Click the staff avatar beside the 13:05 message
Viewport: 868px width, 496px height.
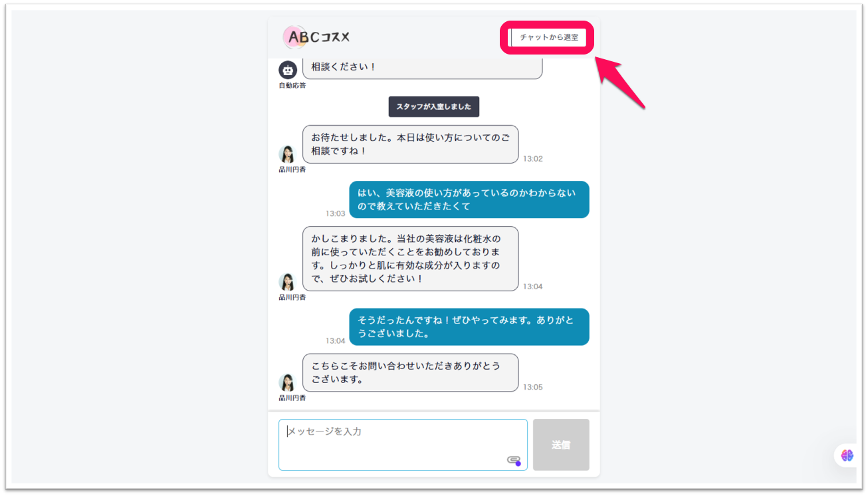287,382
